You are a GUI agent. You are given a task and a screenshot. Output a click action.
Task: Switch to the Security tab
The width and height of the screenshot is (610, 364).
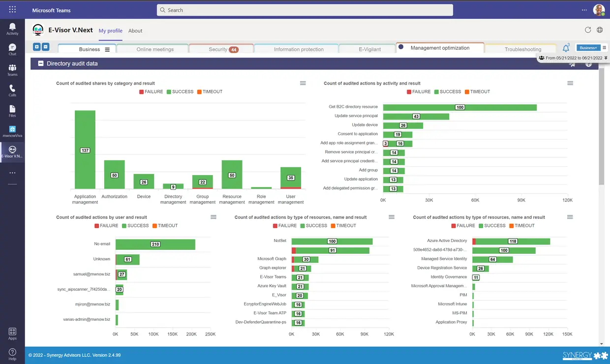point(221,49)
